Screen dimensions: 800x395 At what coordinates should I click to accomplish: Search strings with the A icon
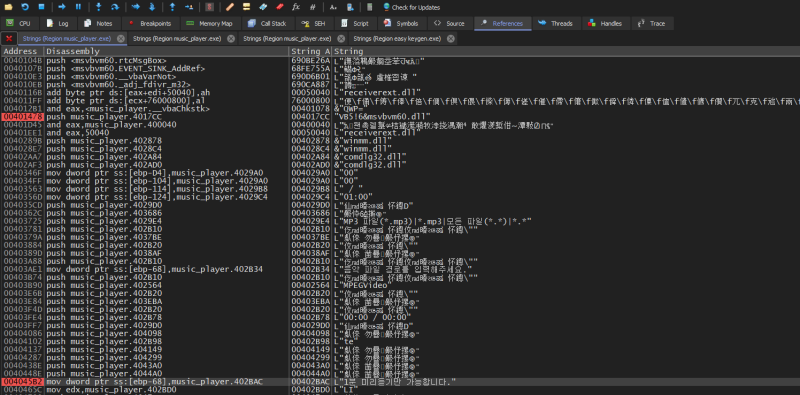pyautogui.click(x=333, y=7)
